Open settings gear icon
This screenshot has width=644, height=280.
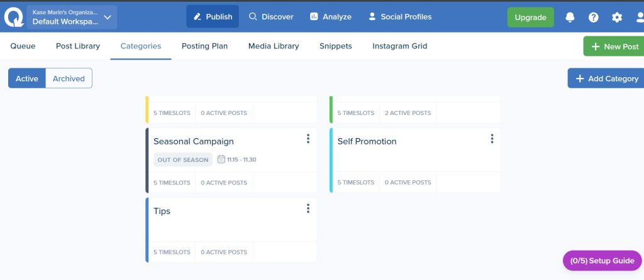[617, 17]
